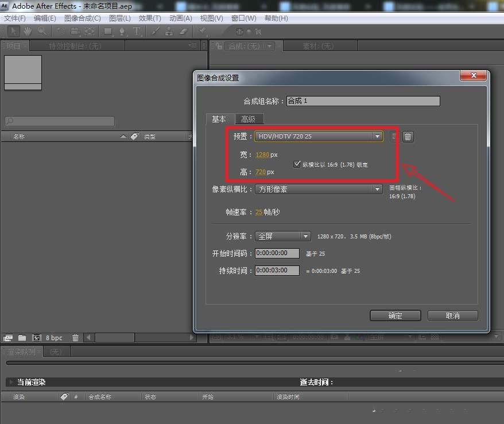Screen dimensions: 504x424
Task: Open the 预置 preset dropdown
Action: [319, 137]
